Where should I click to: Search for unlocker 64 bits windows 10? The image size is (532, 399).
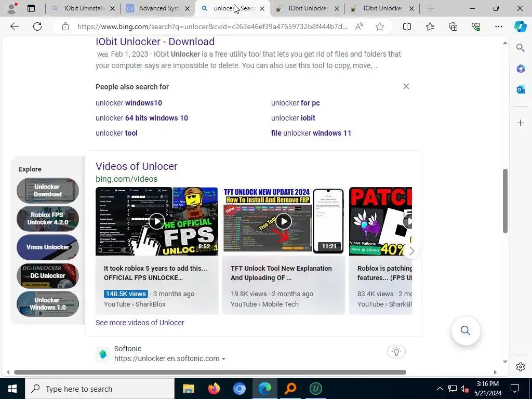pyautogui.click(x=142, y=118)
